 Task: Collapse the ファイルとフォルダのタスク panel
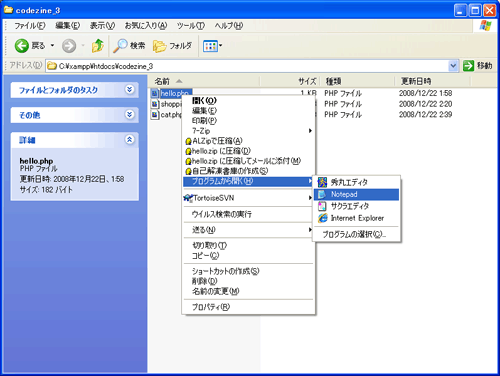(x=130, y=89)
